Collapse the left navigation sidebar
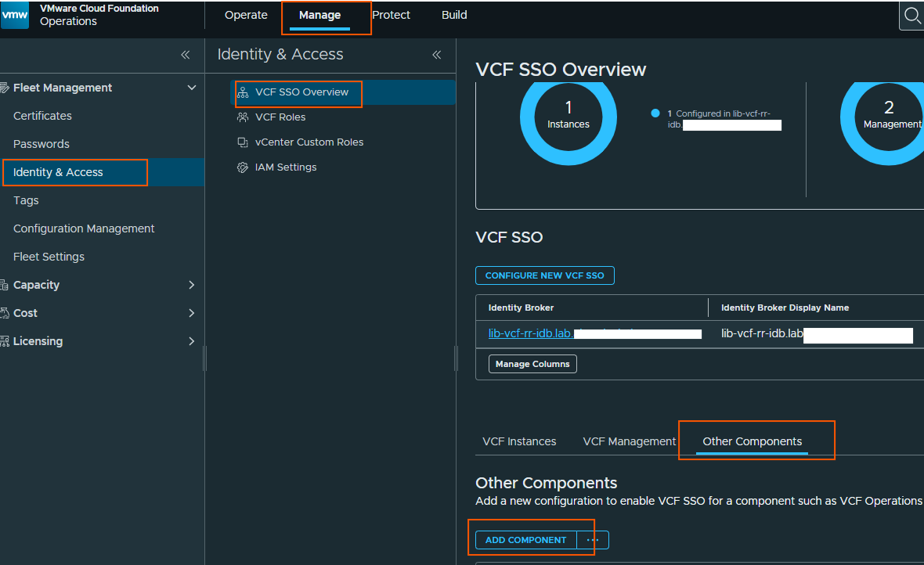The width and height of the screenshot is (924, 565). click(x=185, y=55)
